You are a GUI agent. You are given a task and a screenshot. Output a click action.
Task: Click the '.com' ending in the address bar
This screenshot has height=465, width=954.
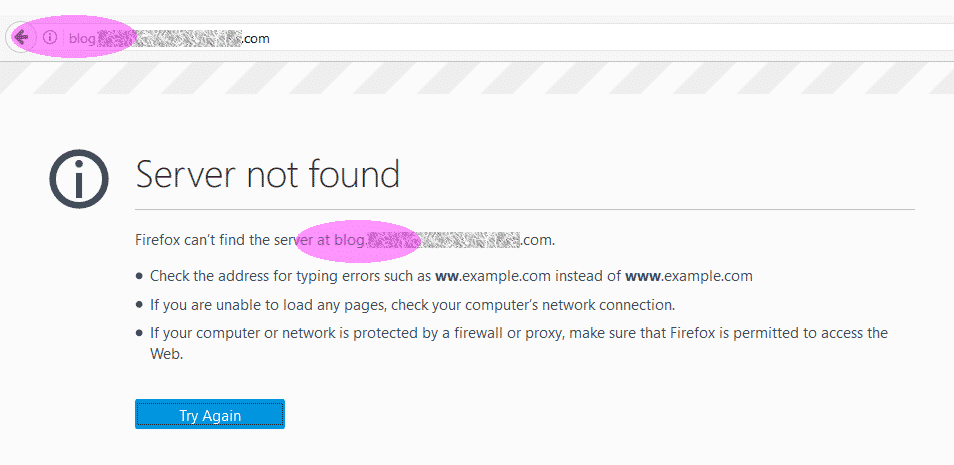pos(256,38)
